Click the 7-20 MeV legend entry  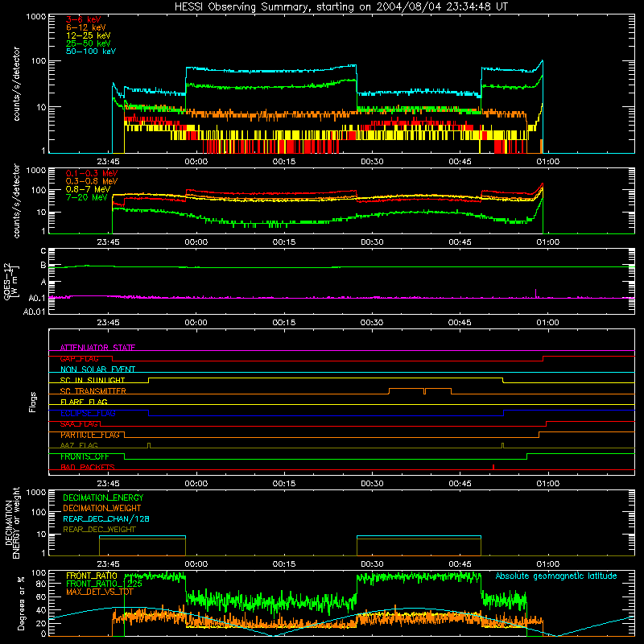coord(87,197)
